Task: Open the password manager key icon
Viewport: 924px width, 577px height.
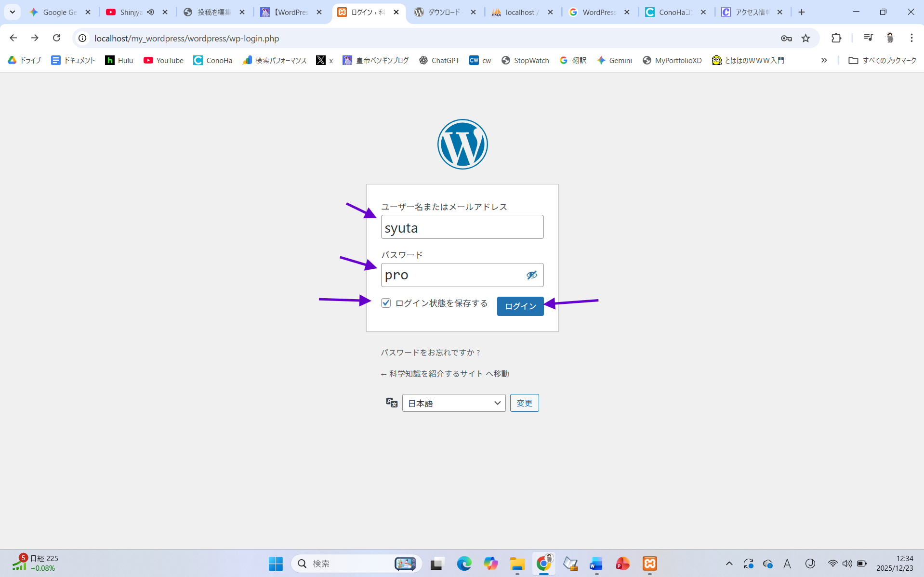Action: pyautogui.click(x=786, y=38)
